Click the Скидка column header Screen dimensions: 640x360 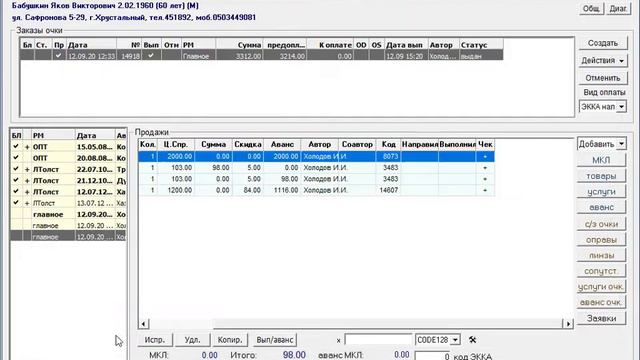pos(248,144)
